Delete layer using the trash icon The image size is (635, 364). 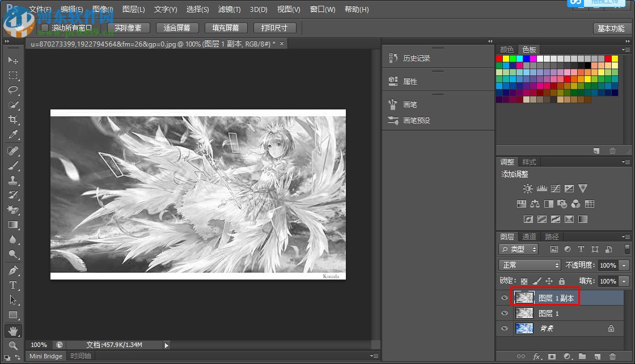point(612,356)
